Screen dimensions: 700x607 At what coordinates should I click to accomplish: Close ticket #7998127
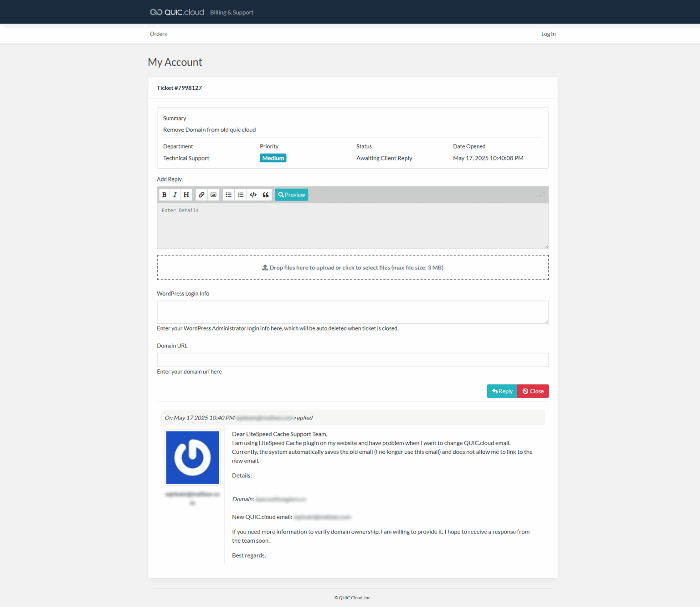coord(532,391)
